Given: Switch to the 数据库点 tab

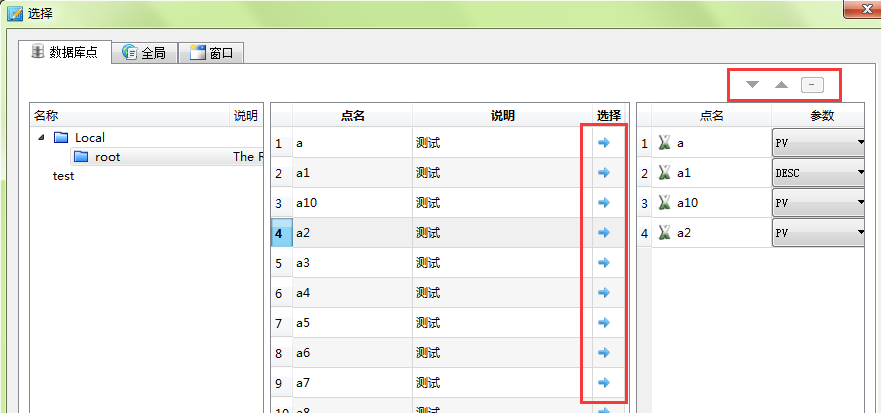Looking at the screenshot, I should 65,52.
